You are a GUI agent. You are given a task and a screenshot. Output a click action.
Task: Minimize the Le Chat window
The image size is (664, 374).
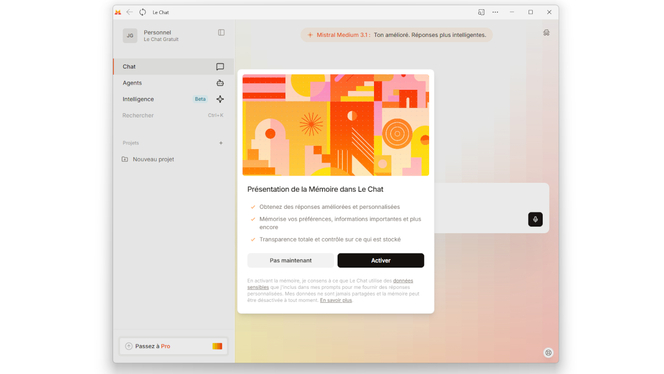(512, 12)
